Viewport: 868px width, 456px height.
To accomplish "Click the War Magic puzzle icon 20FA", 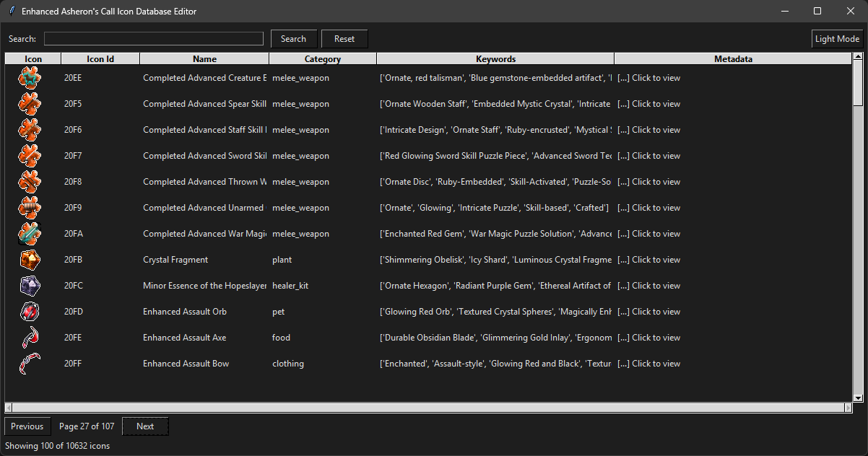I will coord(30,234).
